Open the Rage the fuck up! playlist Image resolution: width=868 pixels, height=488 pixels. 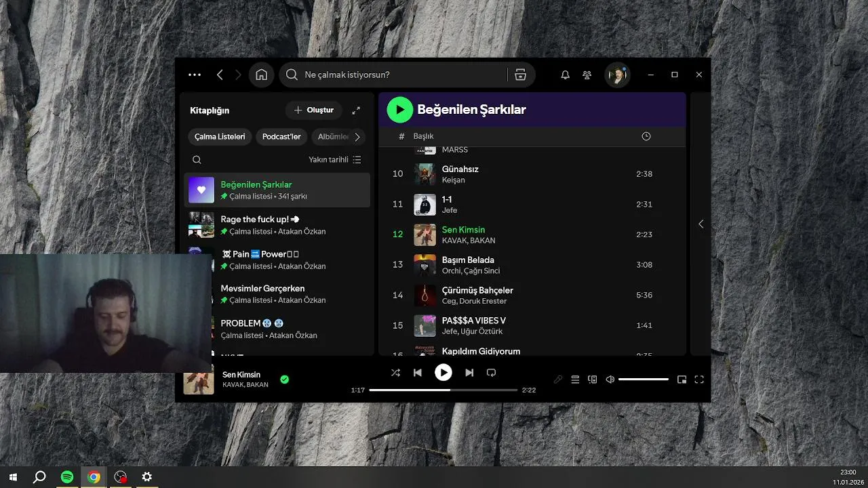(277, 224)
